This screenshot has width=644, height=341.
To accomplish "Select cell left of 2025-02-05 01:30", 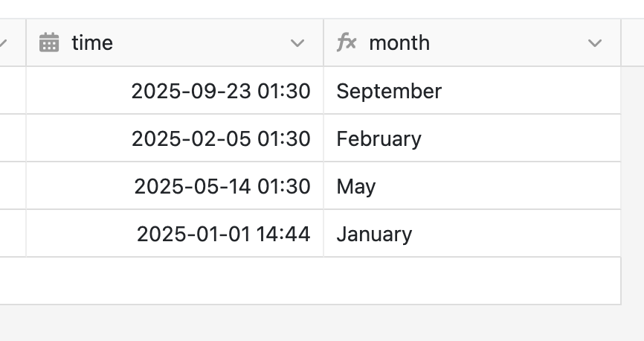I will pos(13,138).
